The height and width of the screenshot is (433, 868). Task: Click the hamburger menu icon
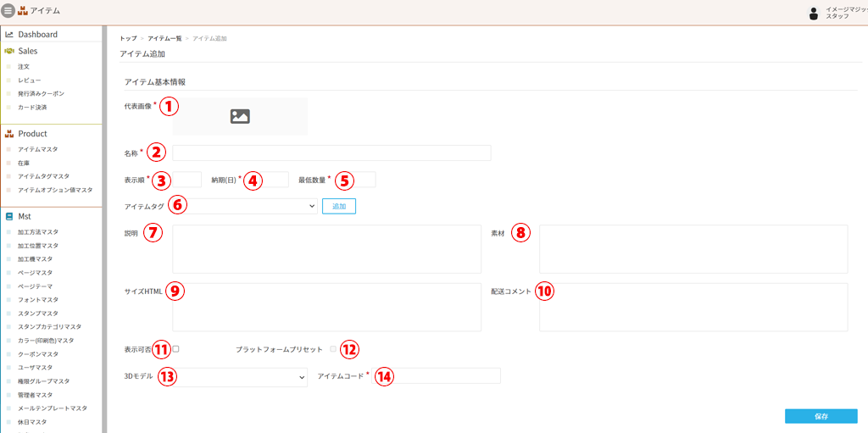(8, 10)
